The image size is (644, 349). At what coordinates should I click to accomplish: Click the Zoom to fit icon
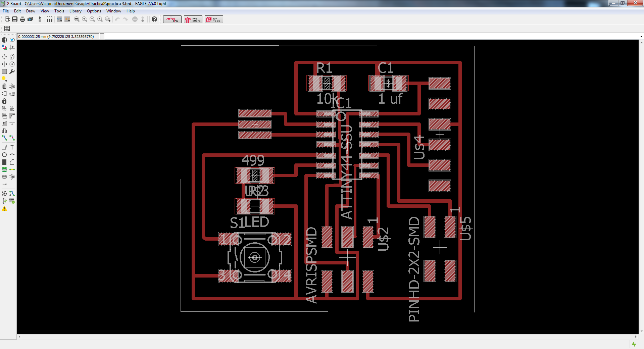pyautogui.click(x=77, y=19)
